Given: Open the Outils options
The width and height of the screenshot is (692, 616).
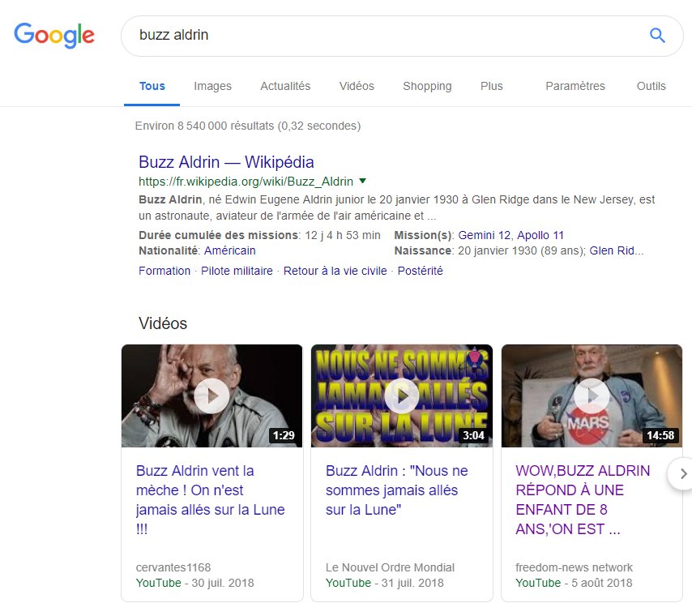Looking at the screenshot, I should point(651,86).
